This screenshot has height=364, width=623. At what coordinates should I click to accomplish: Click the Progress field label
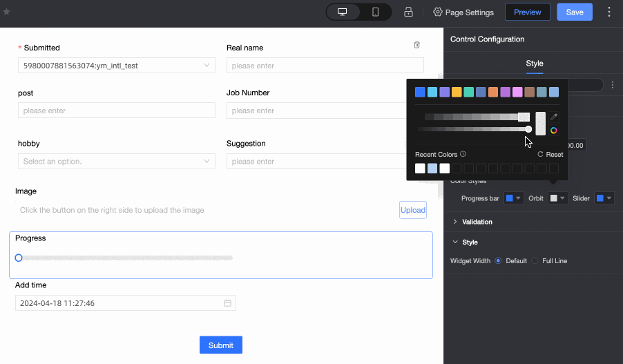(30, 238)
